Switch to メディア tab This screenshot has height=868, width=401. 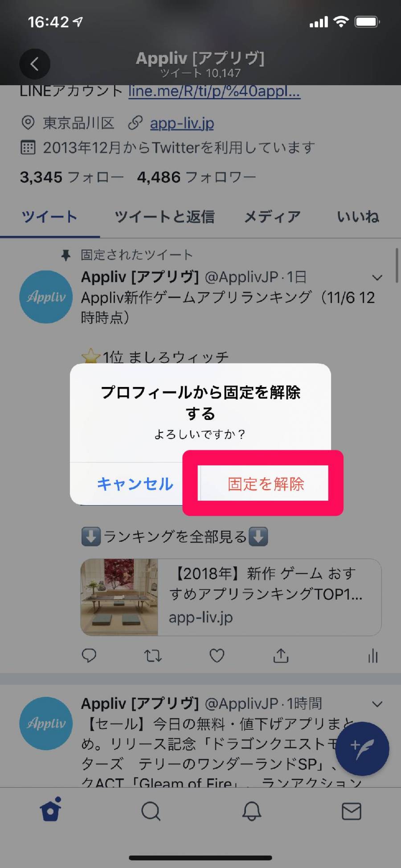(x=272, y=217)
